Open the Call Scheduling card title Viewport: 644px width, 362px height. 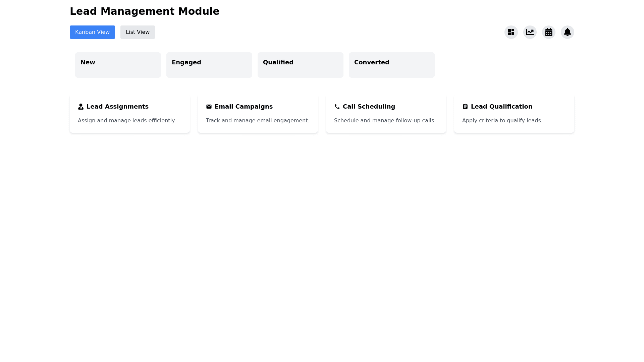369,107
